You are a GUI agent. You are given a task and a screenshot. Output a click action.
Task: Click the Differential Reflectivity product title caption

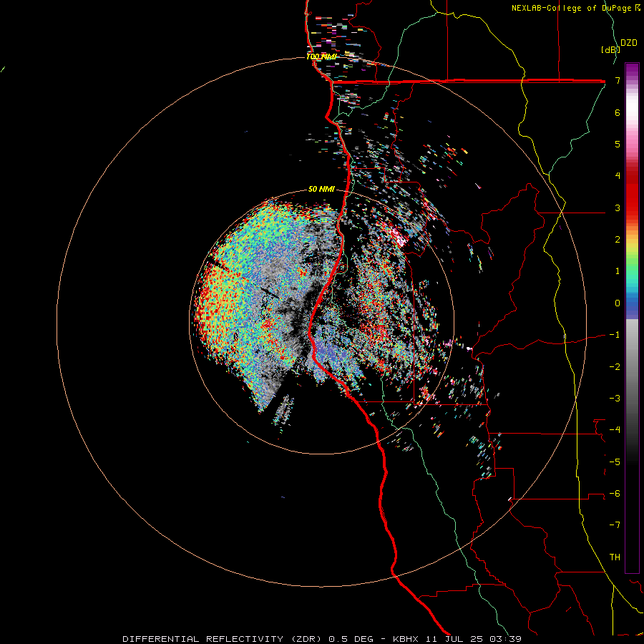(322, 639)
